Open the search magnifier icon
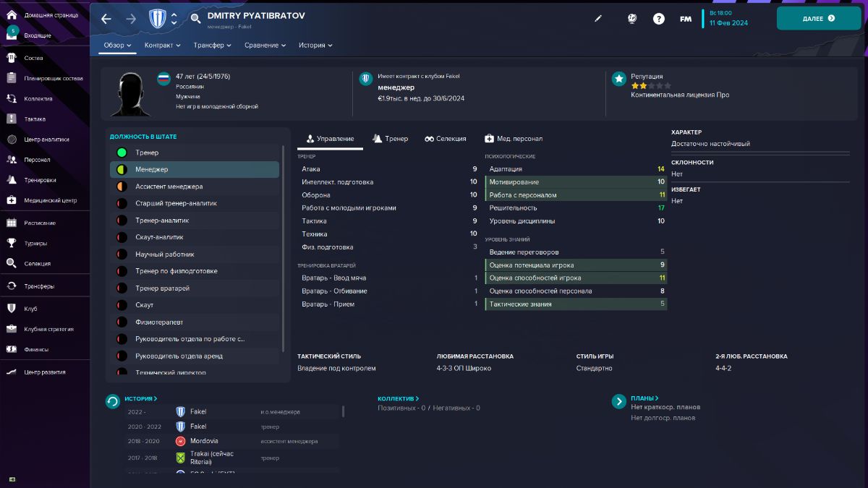The height and width of the screenshot is (488, 868). pos(196,19)
